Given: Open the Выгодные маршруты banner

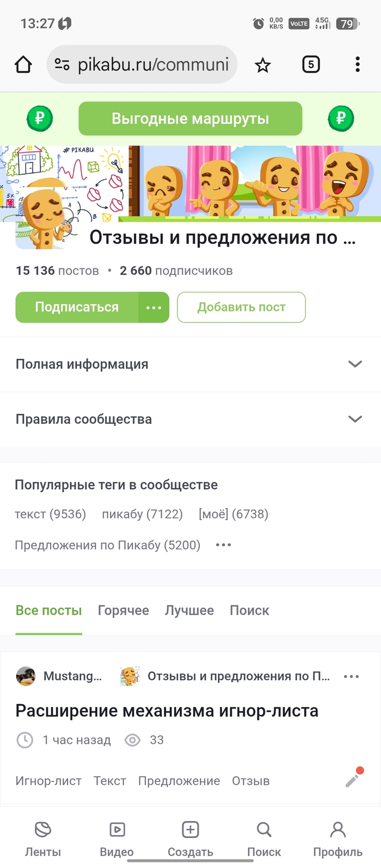Looking at the screenshot, I should [190, 119].
